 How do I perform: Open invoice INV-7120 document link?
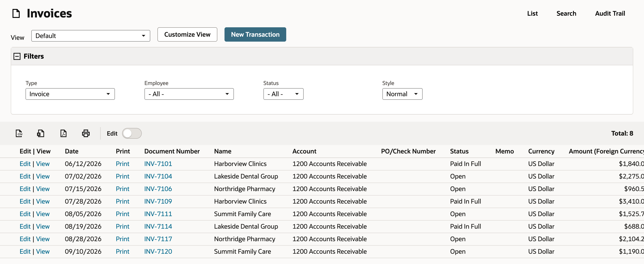158,251
